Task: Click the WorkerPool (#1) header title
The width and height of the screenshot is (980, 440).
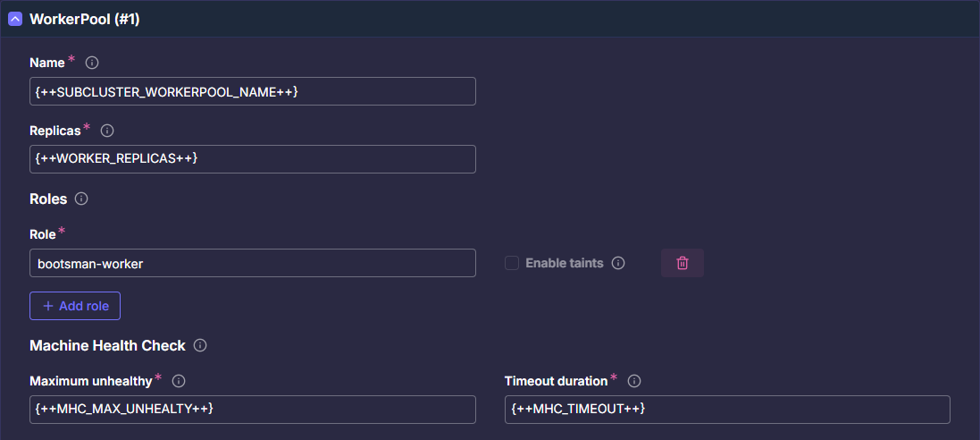Action: 84,19
